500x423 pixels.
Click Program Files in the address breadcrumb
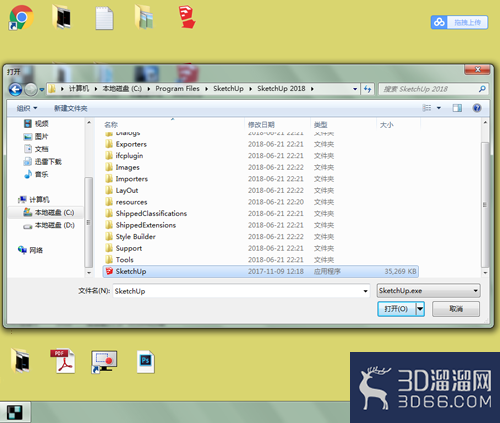click(177, 89)
